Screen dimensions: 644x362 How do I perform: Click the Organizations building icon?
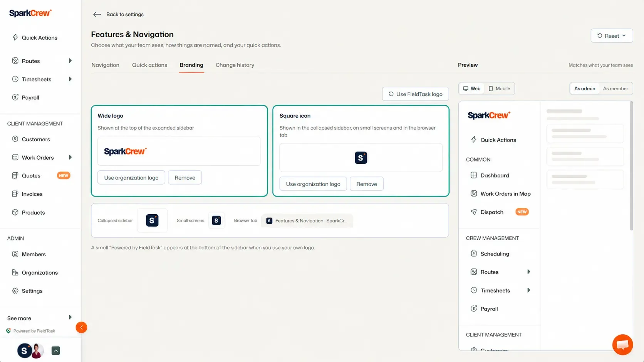(x=15, y=273)
